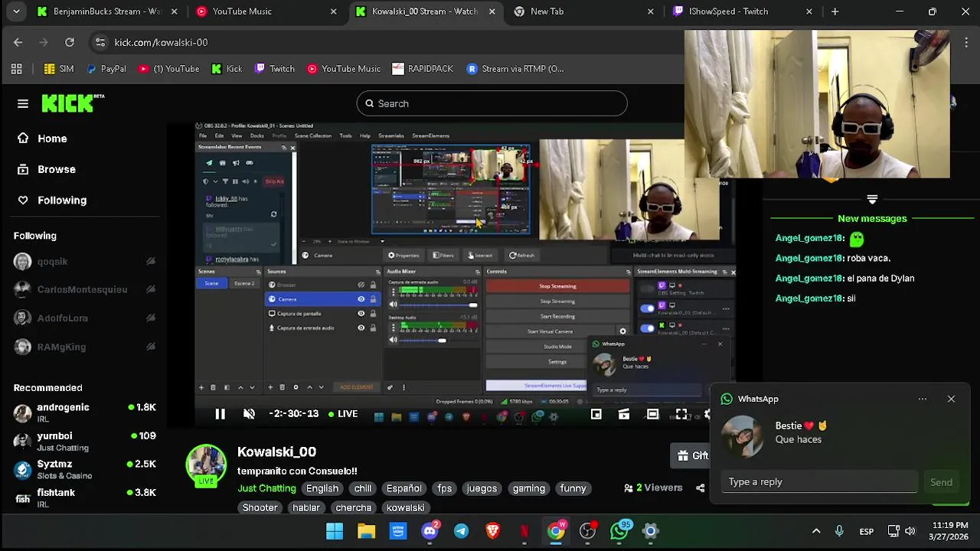Switch to BenjaminBucks Stream tab
Screen dimensions: 980x551
point(107,11)
